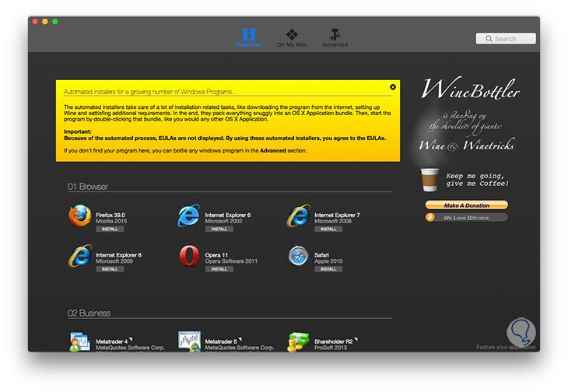Click the Wine & Winetricks text
568x392 pixels.
(x=467, y=145)
